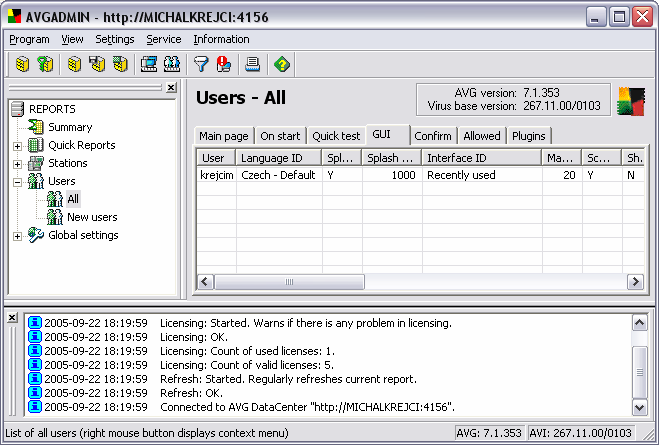Click the database with floppy disk icon
This screenshot has height=445, width=659.
(97, 64)
